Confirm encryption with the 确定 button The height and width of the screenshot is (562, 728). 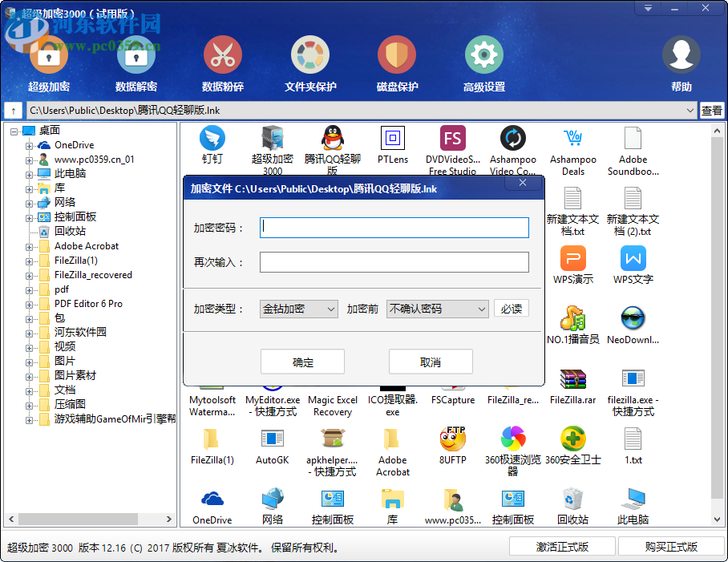pos(302,362)
